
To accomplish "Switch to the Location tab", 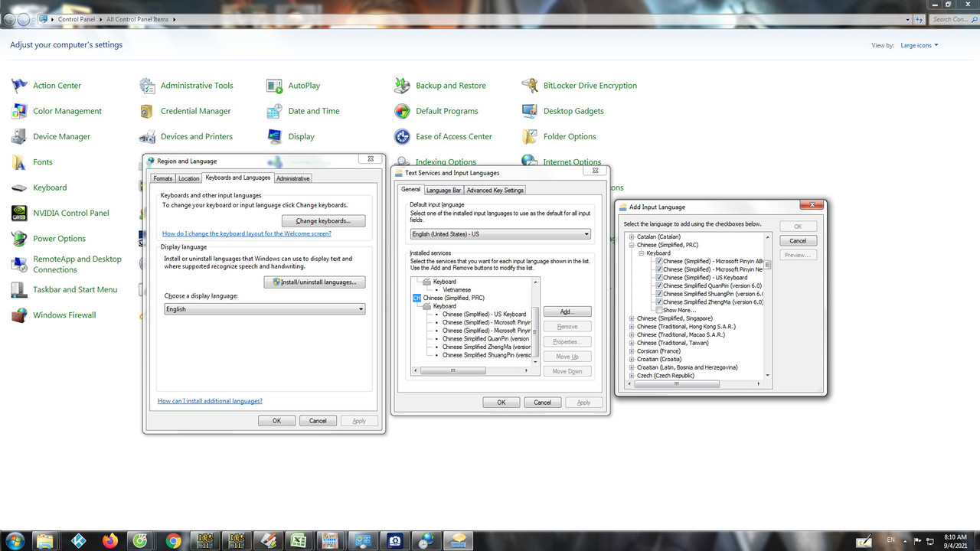I will pos(188,178).
